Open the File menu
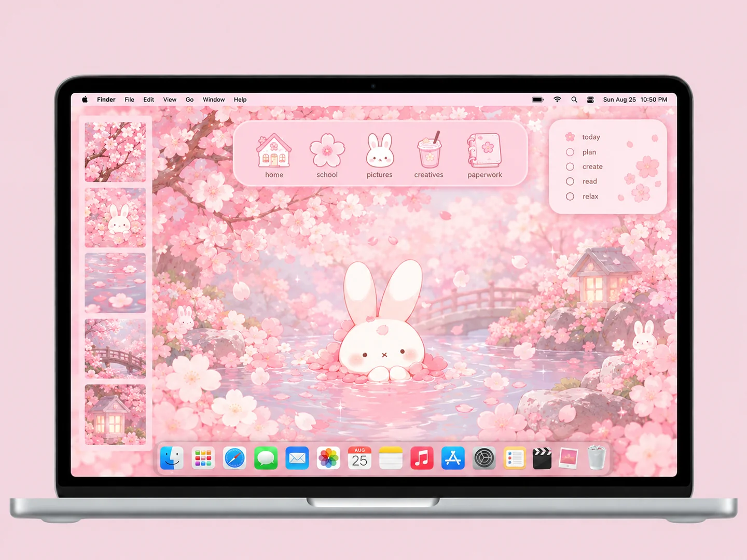 click(x=130, y=100)
